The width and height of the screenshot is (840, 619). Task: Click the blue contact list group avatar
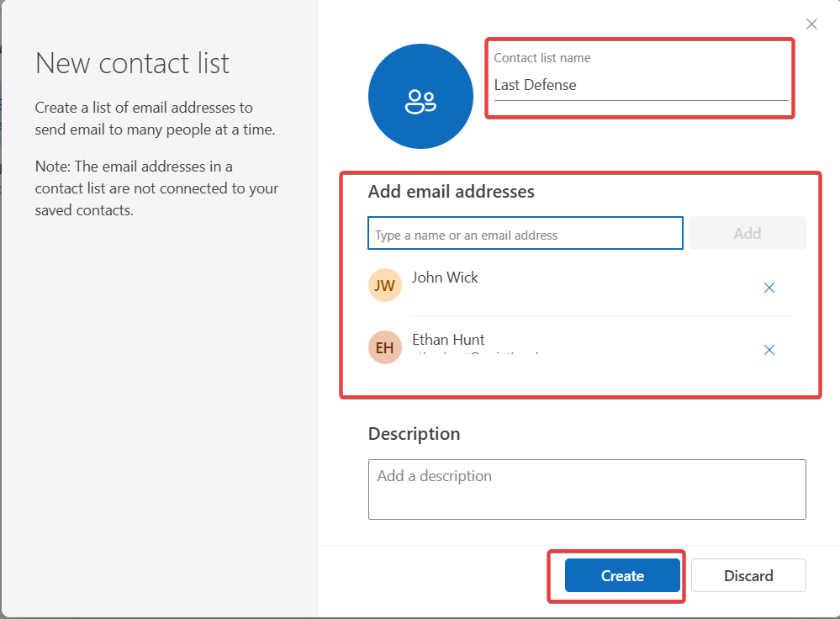[420, 97]
